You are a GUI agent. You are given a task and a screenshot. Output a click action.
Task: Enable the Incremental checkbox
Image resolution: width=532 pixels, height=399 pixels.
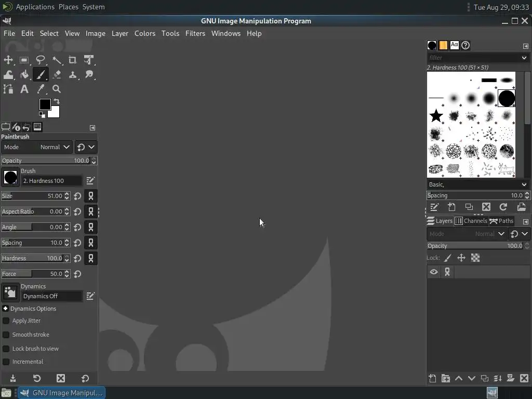point(6,362)
